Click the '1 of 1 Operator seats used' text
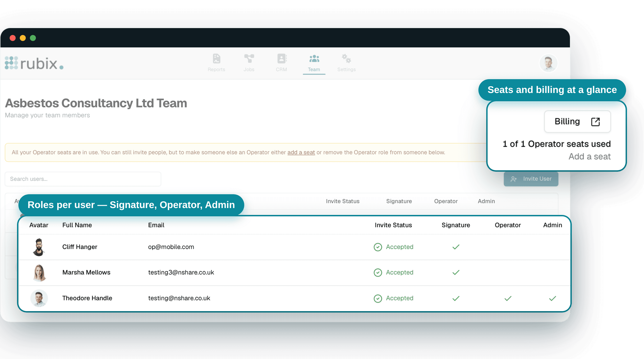 (x=557, y=144)
